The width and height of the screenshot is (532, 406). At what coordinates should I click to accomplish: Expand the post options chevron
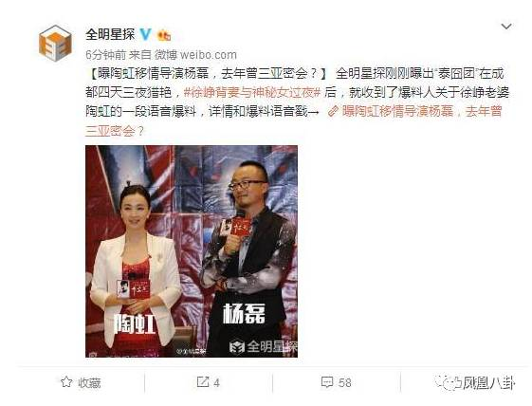pos(506,27)
